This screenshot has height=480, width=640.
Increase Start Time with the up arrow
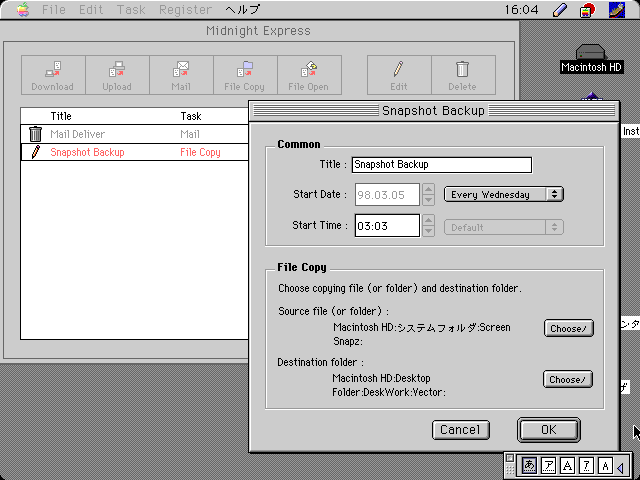click(x=428, y=220)
